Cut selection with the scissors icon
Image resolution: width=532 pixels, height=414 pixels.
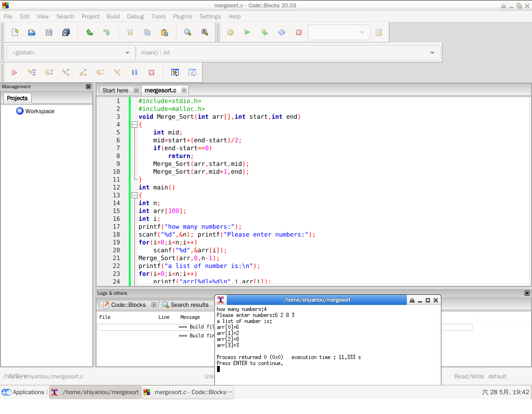pos(130,32)
